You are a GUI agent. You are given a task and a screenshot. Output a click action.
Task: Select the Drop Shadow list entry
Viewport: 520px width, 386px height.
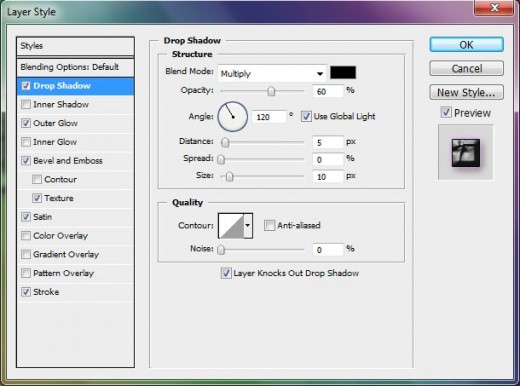pos(75,86)
